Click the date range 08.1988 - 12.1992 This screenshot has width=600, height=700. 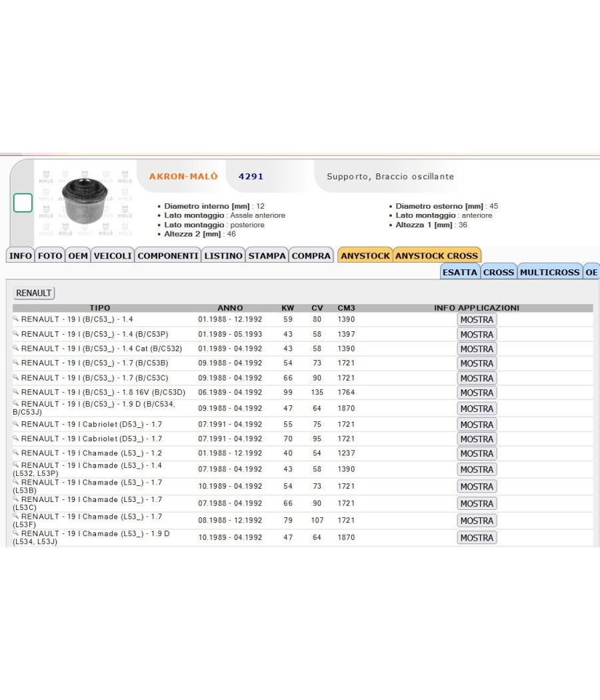point(231,521)
